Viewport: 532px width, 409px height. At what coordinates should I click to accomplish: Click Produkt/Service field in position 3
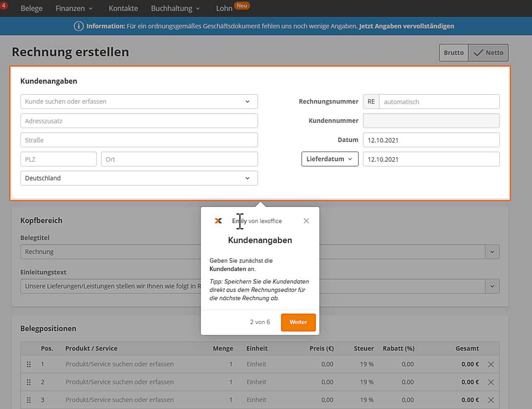click(x=120, y=400)
